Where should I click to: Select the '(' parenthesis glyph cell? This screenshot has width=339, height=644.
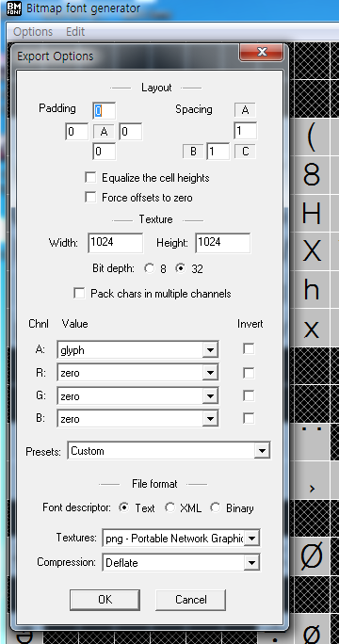point(312,137)
